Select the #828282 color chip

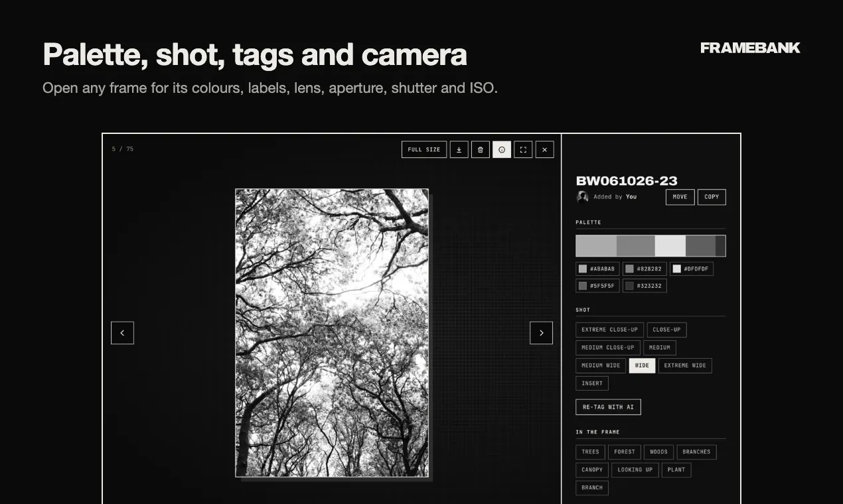[645, 269]
